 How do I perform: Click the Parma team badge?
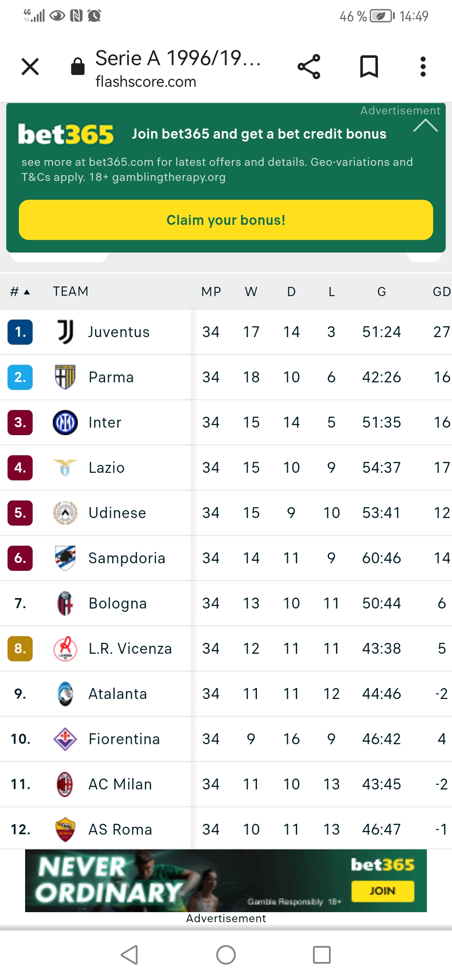click(65, 377)
